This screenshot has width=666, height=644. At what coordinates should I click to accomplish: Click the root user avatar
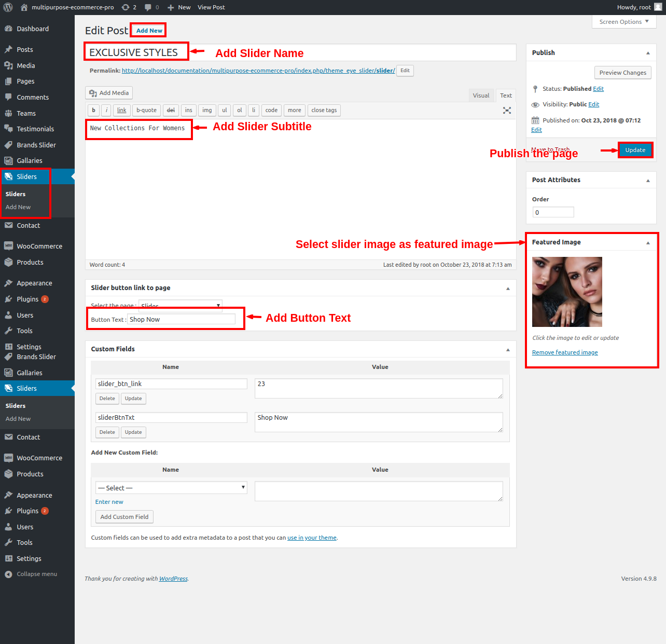pos(658,7)
